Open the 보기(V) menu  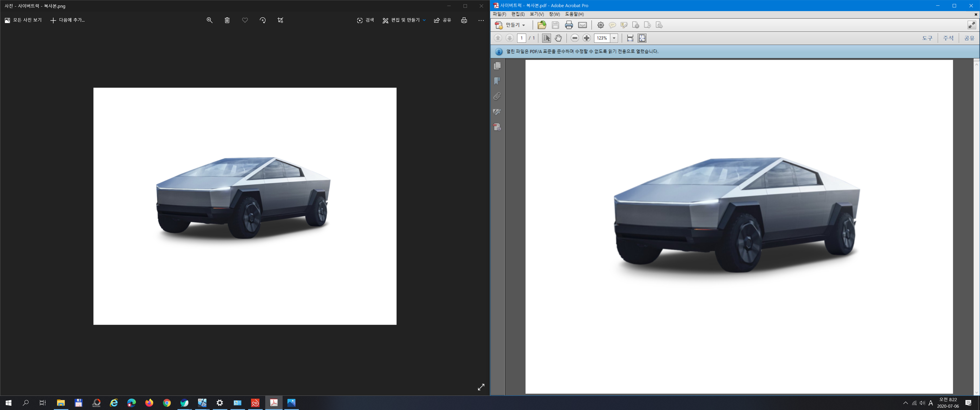coord(536,14)
